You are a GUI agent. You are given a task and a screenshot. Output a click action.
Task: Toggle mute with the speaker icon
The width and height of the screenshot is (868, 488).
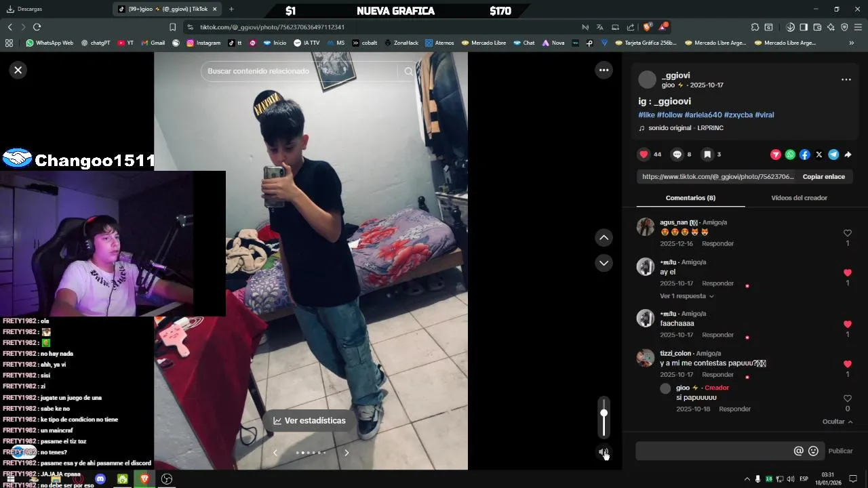pos(604,452)
